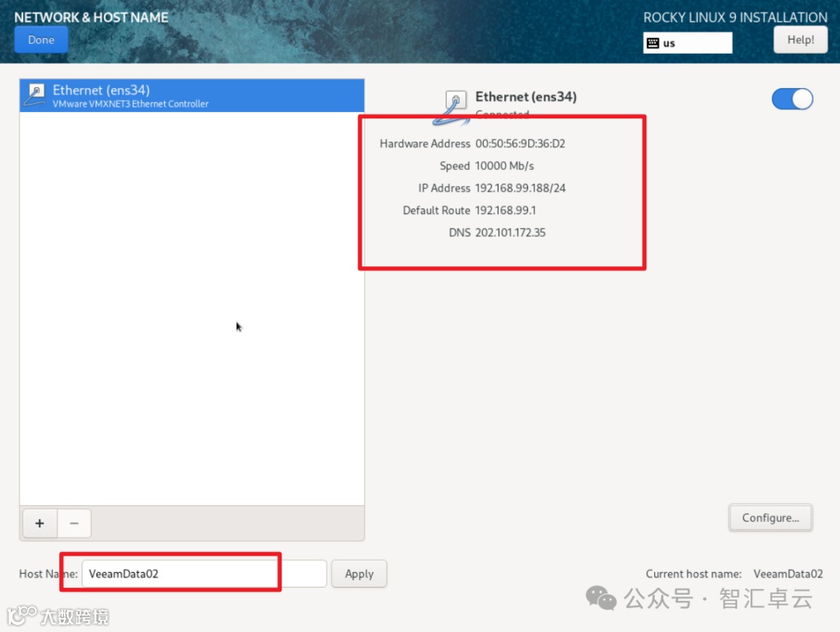The height and width of the screenshot is (632, 840).
Task: Click IP Address value 192.168.99.188/24
Action: coord(520,188)
